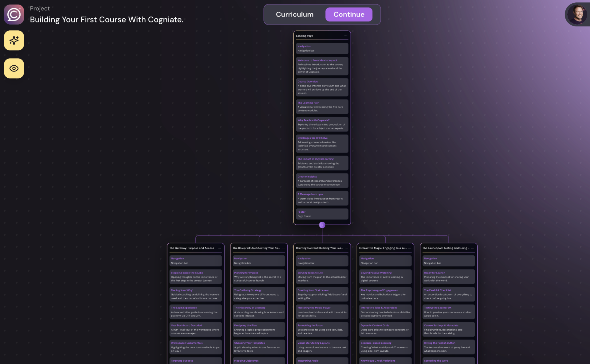Select Spreading the Word section
The width and height of the screenshot is (590, 364).
click(449, 361)
